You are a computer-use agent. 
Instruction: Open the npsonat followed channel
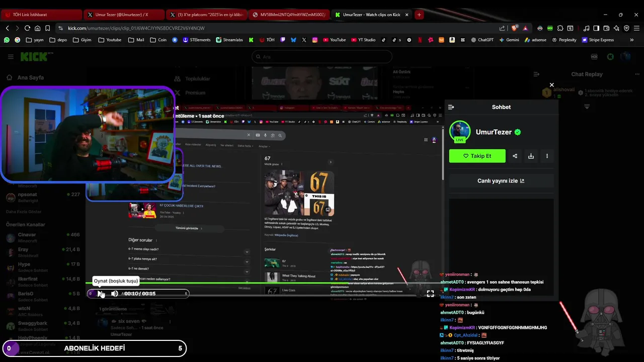[43, 197]
